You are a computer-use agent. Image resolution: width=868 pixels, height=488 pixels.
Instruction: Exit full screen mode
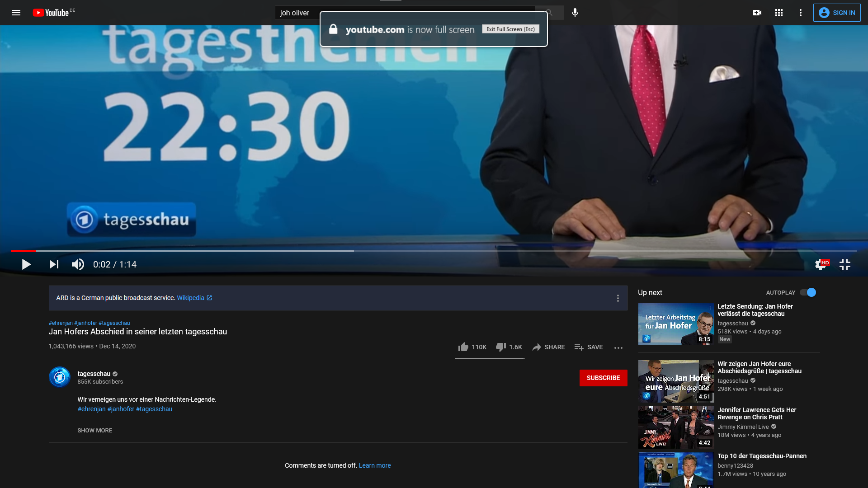845,264
